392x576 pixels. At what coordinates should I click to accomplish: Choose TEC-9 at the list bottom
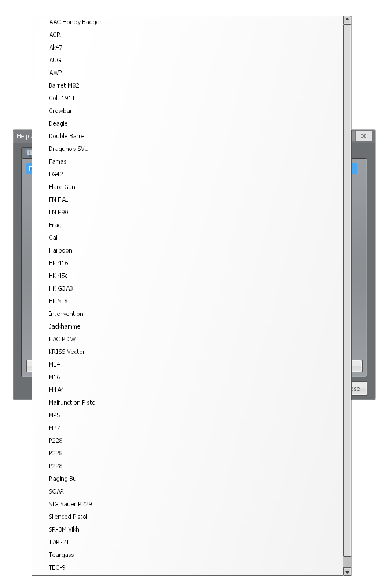tap(187, 567)
